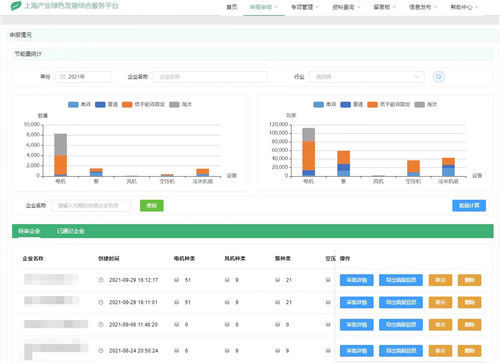
Task: Open 审批详情 for the 2021-09-29 16:11:01 row
Action: [357, 302]
